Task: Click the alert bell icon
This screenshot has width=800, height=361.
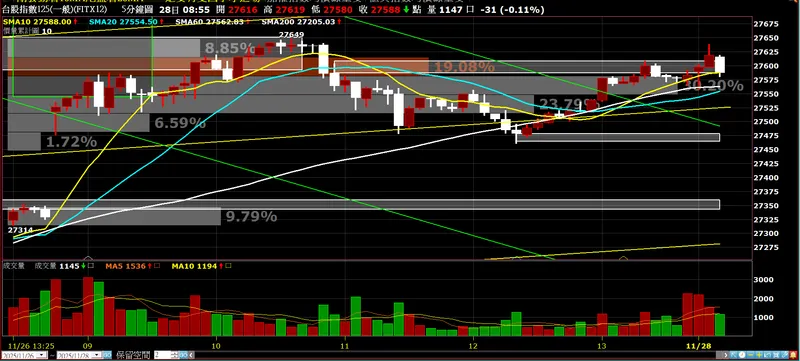Action: click(x=793, y=355)
